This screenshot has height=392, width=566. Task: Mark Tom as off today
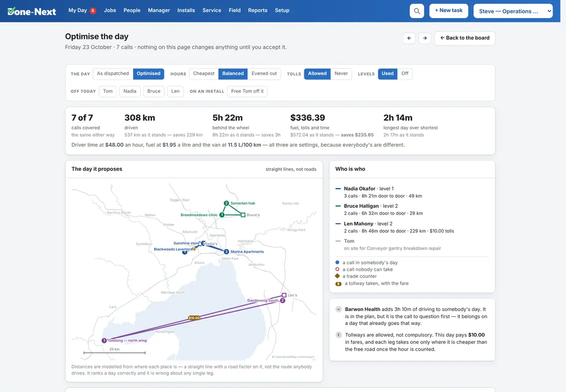(108, 91)
